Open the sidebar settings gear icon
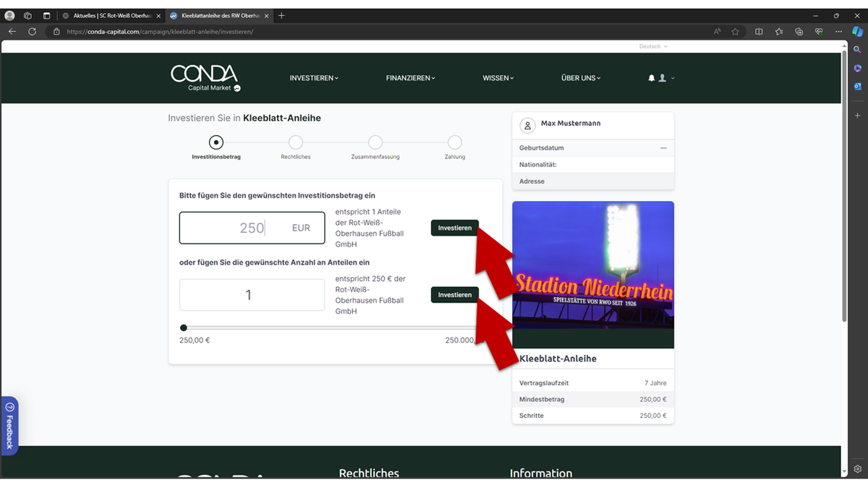This screenshot has height=488, width=868. [x=858, y=468]
